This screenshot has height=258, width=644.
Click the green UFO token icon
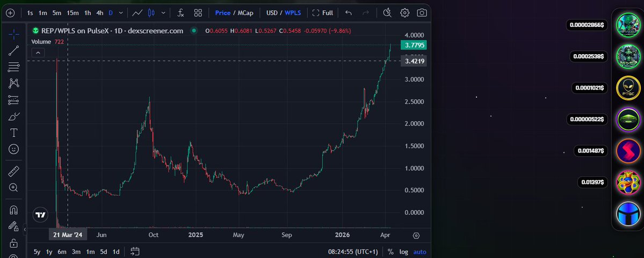(628, 120)
